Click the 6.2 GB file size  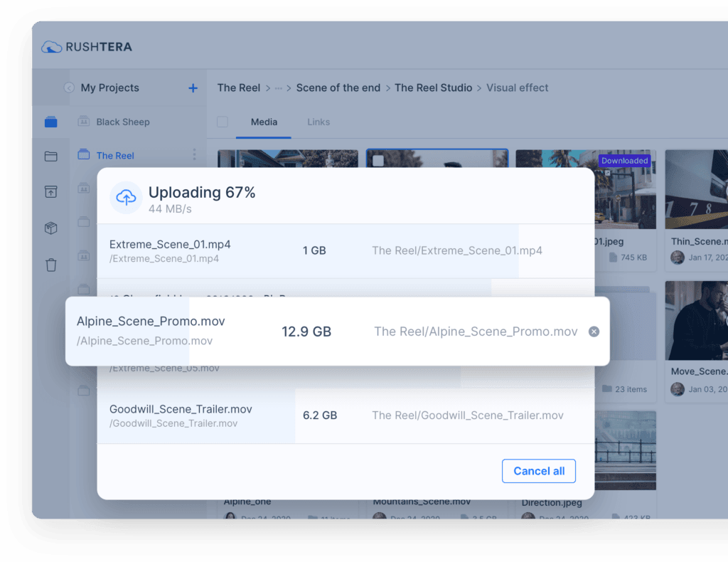[320, 415]
